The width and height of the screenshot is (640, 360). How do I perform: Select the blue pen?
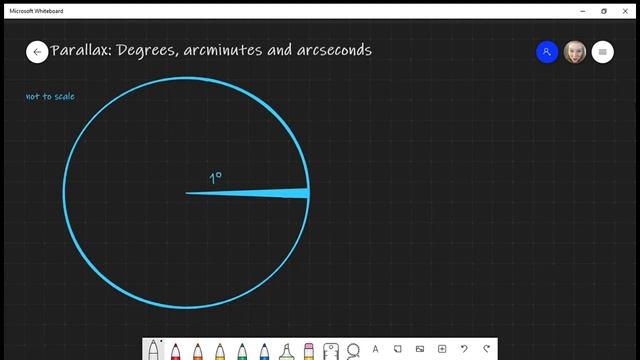tap(264, 351)
